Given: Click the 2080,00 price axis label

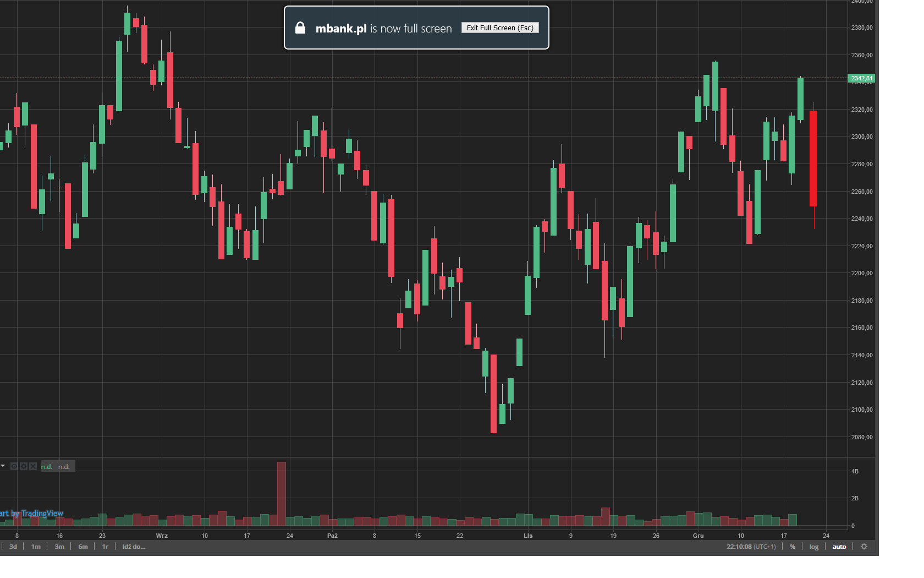Looking at the screenshot, I should click(x=862, y=437).
